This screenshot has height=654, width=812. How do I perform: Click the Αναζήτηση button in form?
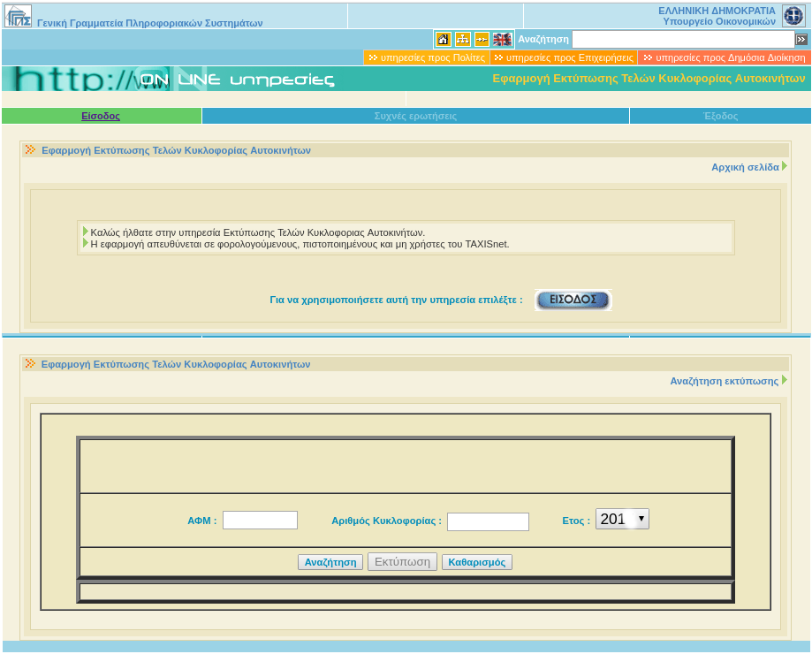(x=330, y=562)
